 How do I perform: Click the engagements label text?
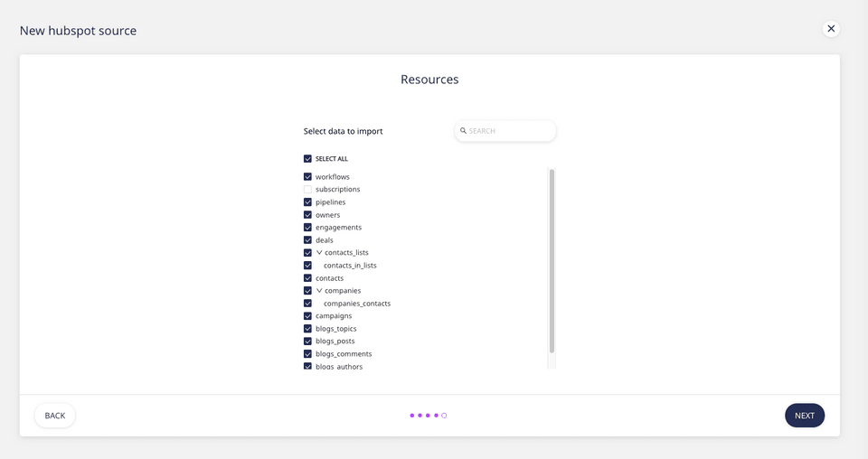pos(339,228)
